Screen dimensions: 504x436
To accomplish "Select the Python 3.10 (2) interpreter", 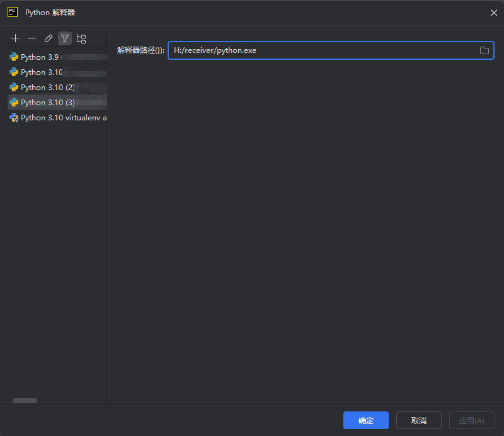I will 57,88.
